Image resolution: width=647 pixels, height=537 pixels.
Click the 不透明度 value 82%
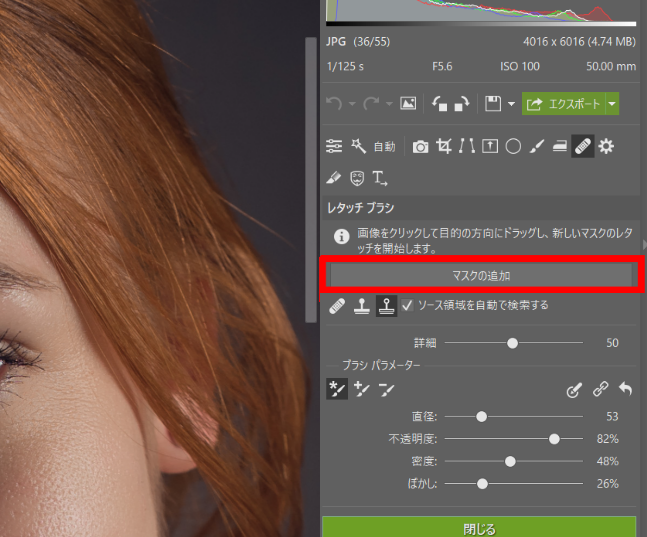pos(608,439)
